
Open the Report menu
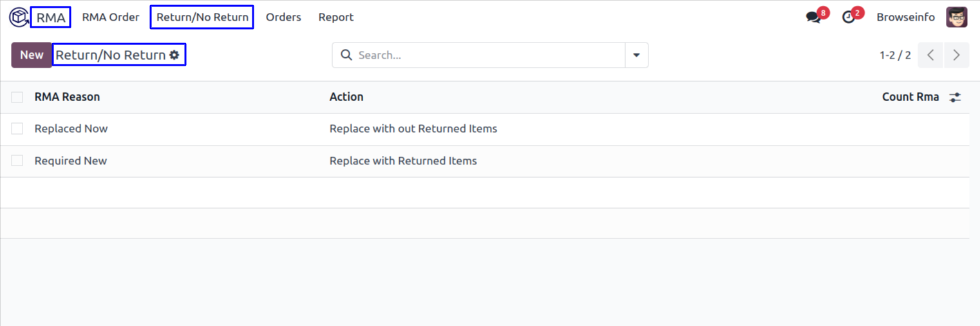(335, 17)
